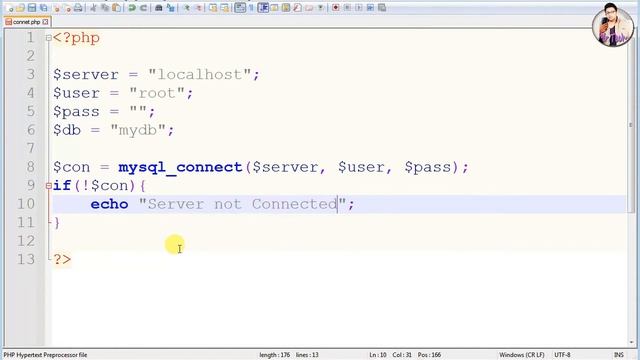Click the UTF-8 encoding status field
640x360 pixels.
pos(562,355)
